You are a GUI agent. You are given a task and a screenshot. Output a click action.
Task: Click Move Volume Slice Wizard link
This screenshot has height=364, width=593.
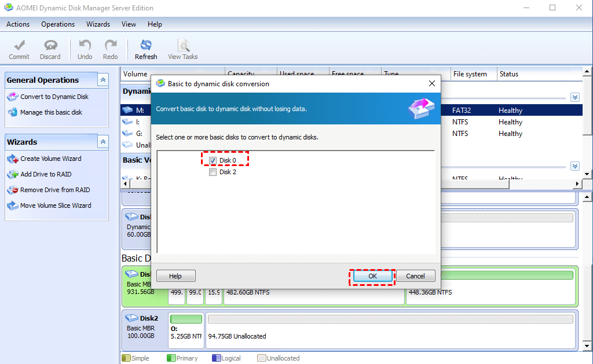pyautogui.click(x=56, y=205)
